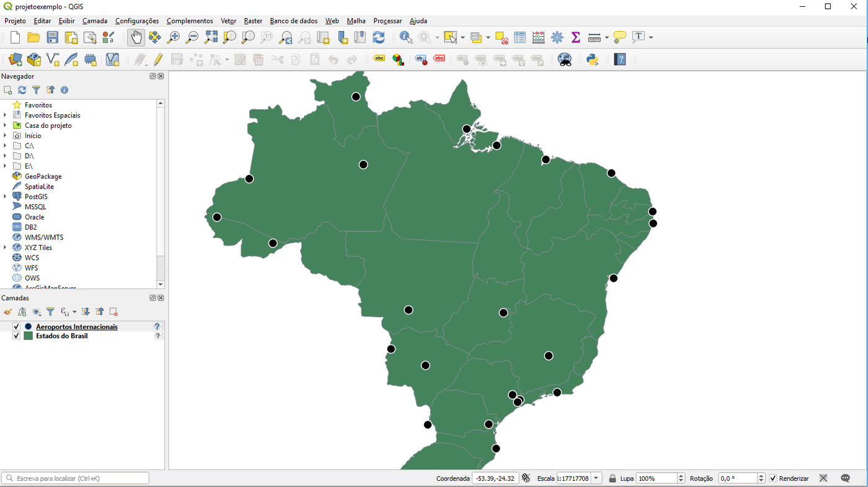Select the Text Annotation tool

(639, 38)
